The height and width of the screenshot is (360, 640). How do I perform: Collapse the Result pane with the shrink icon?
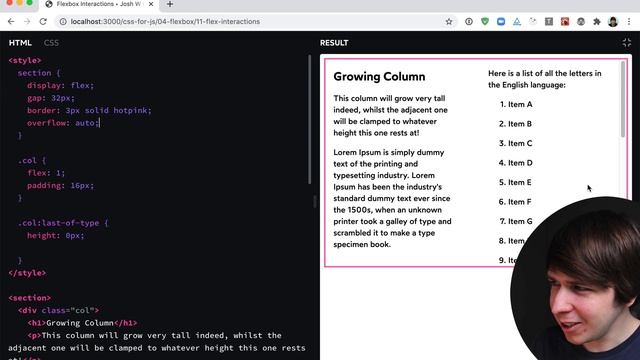pyautogui.click(x=627, y=42)
